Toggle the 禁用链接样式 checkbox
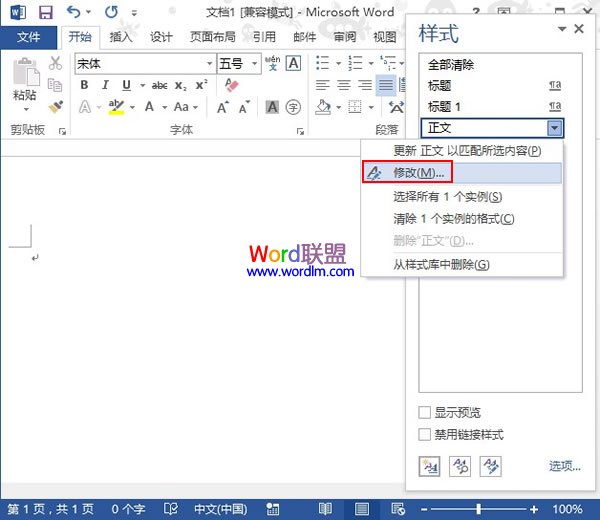Screen dimensions: 600x520 point(426,435)
